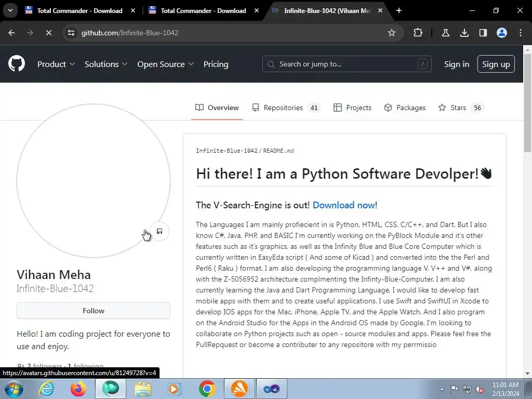Toggle the Chrome side panel icon
532x399 pixels.
[483, 33]
